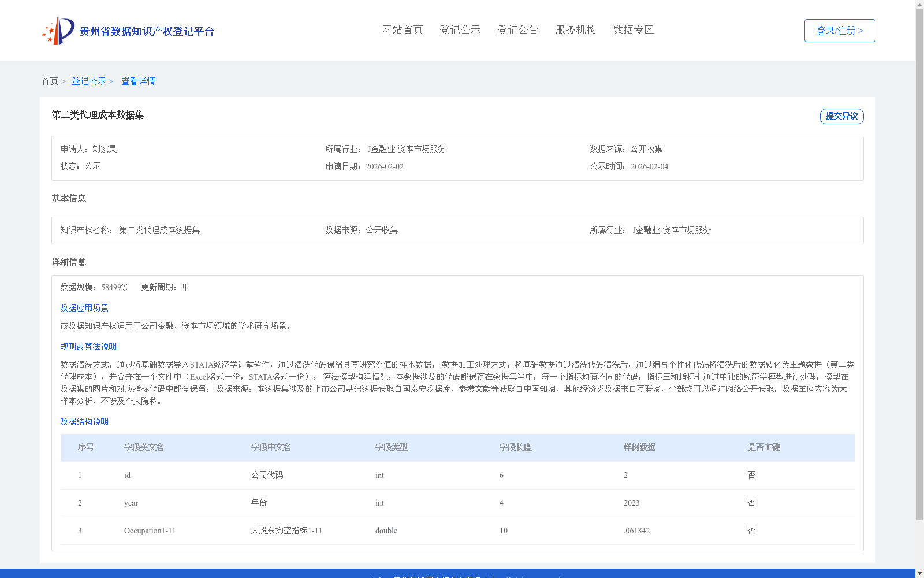Click the 数据规模 58499条 text
Image resolution: width=924 pixels, height=578 pixels.
point(95,287)
